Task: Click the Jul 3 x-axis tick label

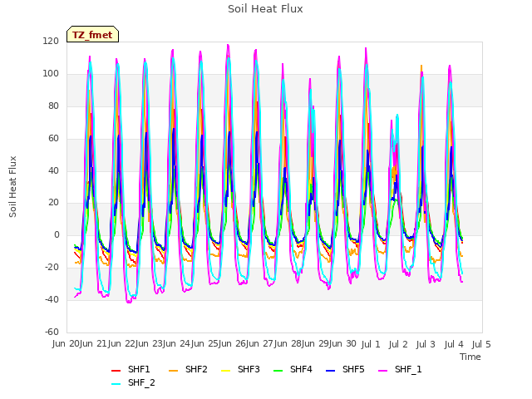Action: point(426,344)
